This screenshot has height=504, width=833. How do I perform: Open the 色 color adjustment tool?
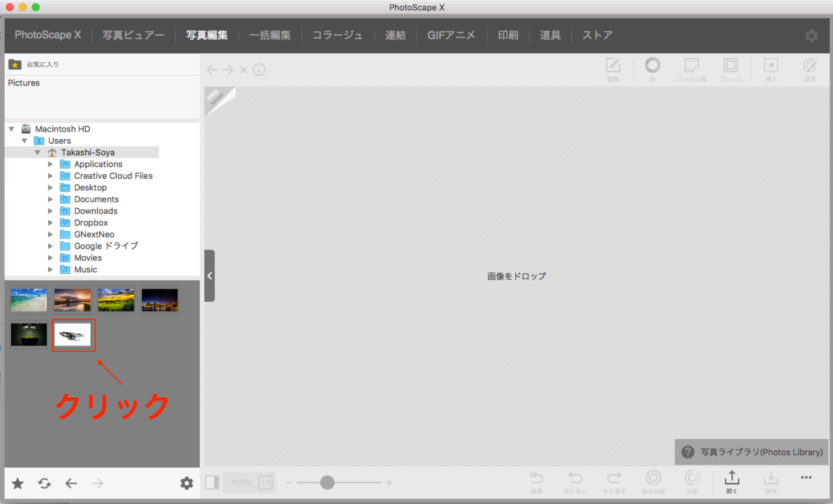[652, 69]
